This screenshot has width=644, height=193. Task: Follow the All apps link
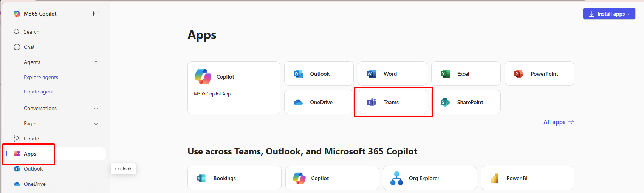[558, 122]
